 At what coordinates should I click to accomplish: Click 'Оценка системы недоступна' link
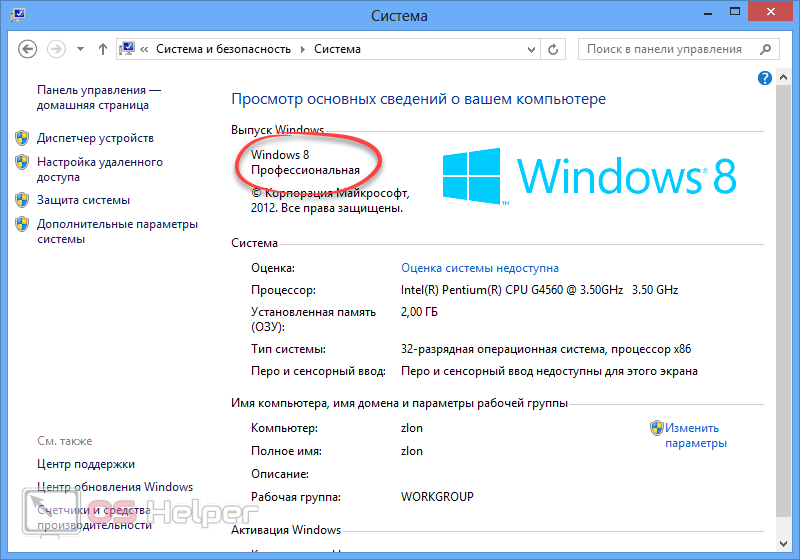480,268
